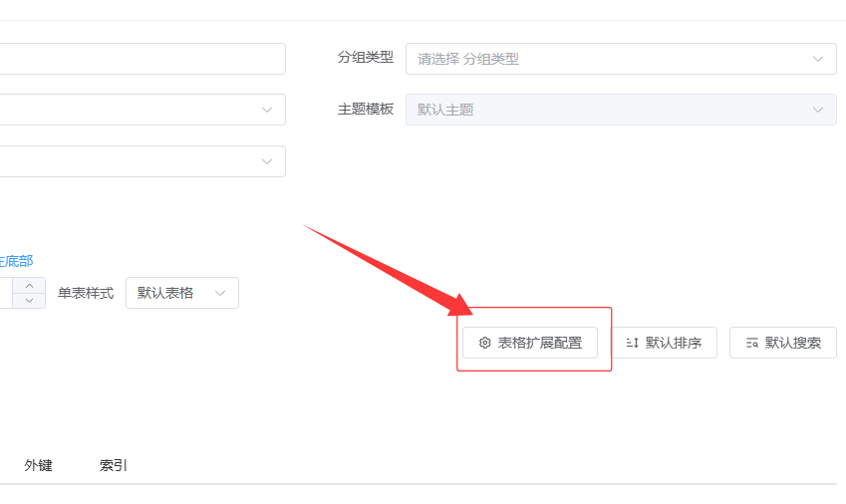This screenshot has width=846, height=504.
Task: Open the unlabeled dropdown above the 底部 link
Action: pyautogui.click(x=140, y=161)
